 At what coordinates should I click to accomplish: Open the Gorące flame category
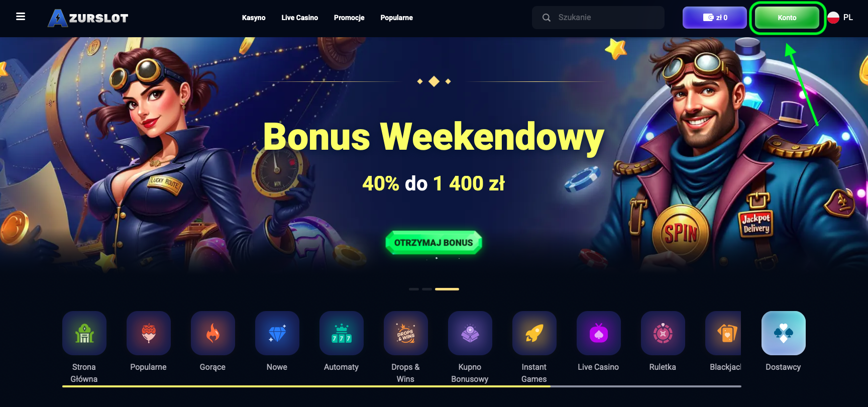pyautogui.click(x=213, y=333)
